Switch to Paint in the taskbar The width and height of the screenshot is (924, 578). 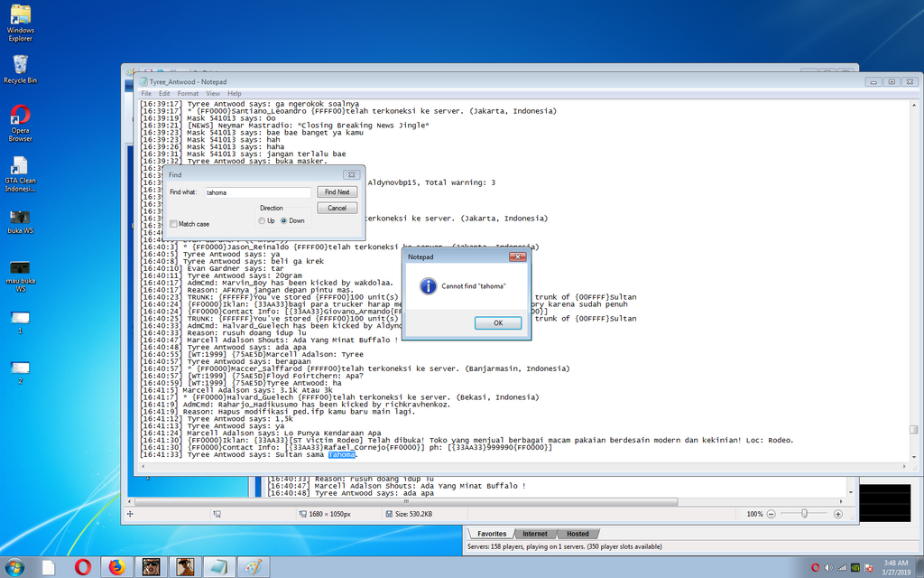coord(254,567)
